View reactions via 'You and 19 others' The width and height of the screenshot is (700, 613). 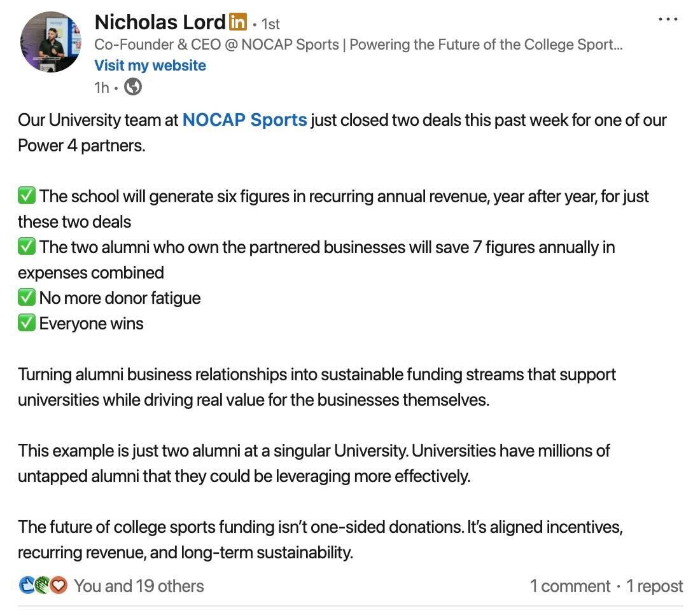[139, 586]
